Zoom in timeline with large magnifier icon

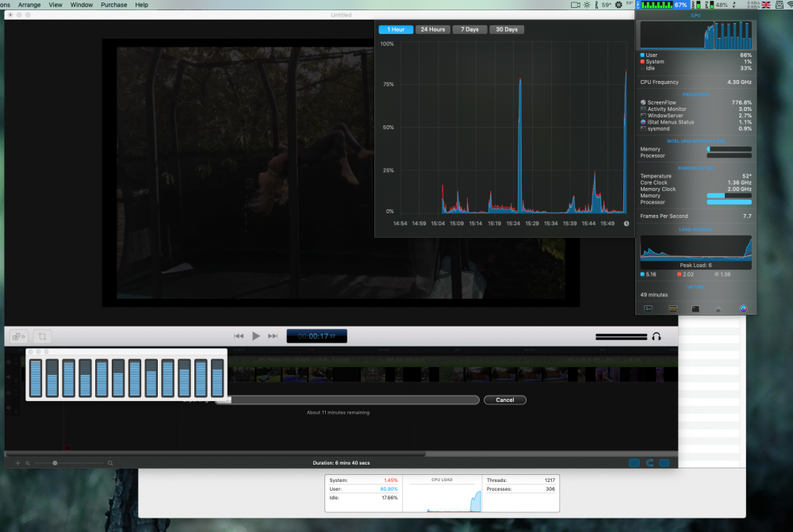coord(110,463)
